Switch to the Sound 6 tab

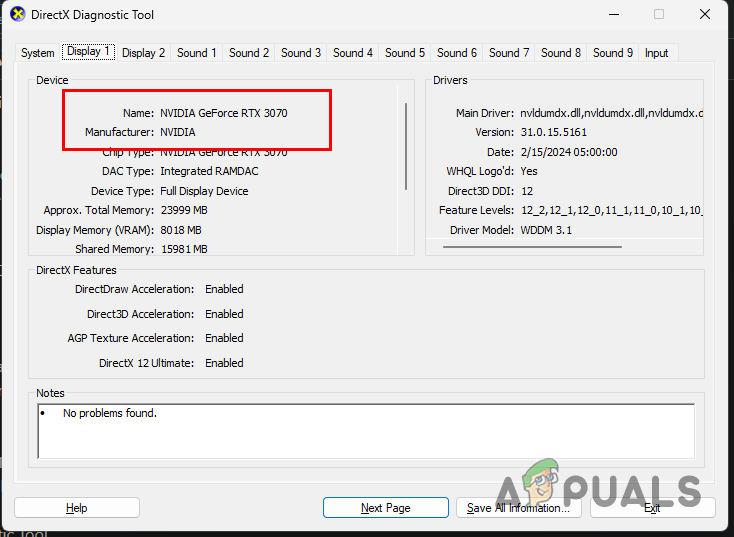point(456,53)
